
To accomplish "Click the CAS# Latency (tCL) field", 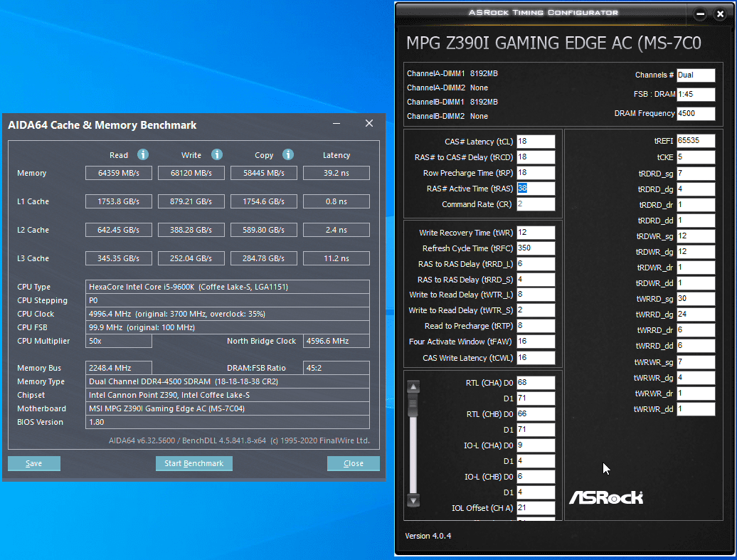I will (536, 141).
